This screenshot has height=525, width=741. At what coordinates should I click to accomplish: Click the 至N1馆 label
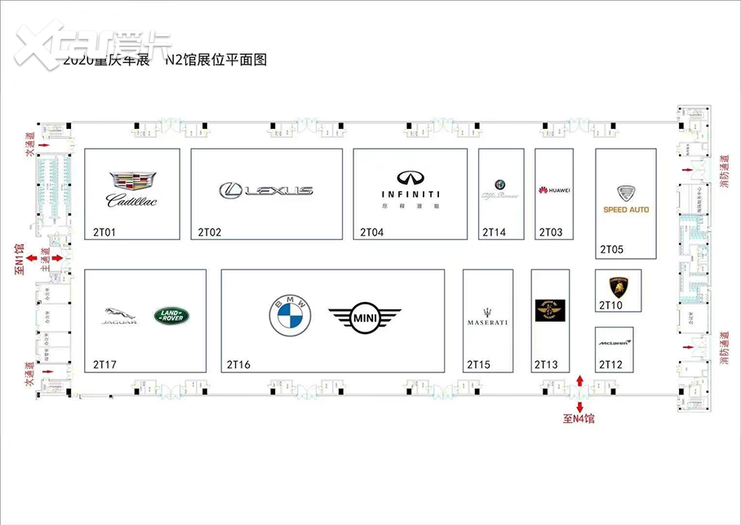click(19, 259)
